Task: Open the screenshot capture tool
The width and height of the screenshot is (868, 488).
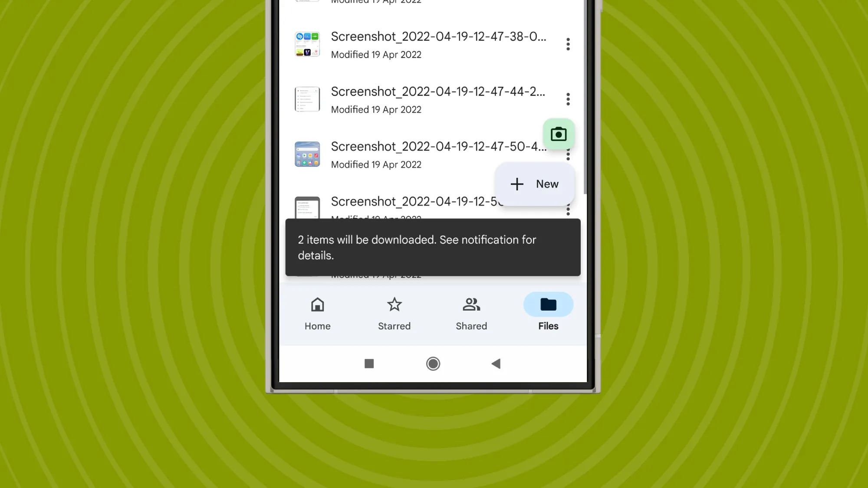Action: coord(559,134)
